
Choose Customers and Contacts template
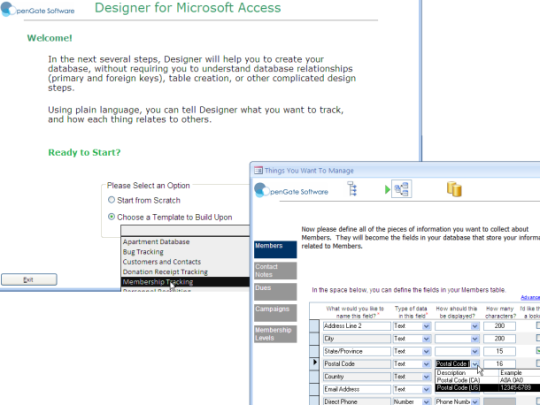185,262
